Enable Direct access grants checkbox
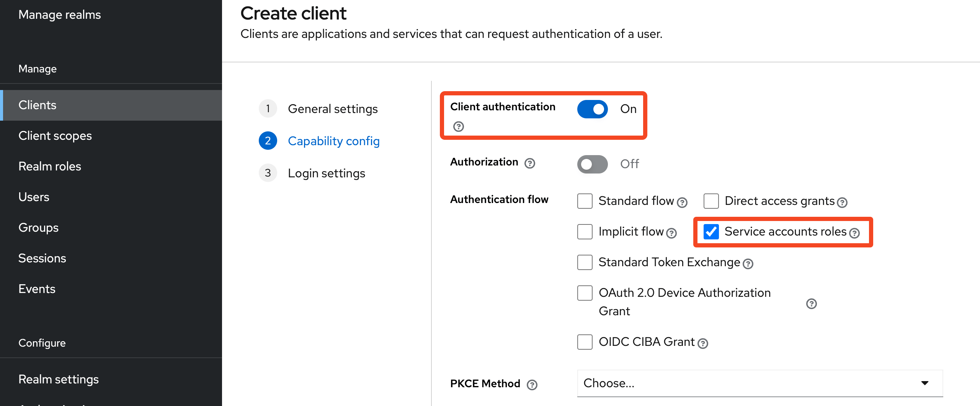Screen dimensions: 980x406 pos(711,201)
